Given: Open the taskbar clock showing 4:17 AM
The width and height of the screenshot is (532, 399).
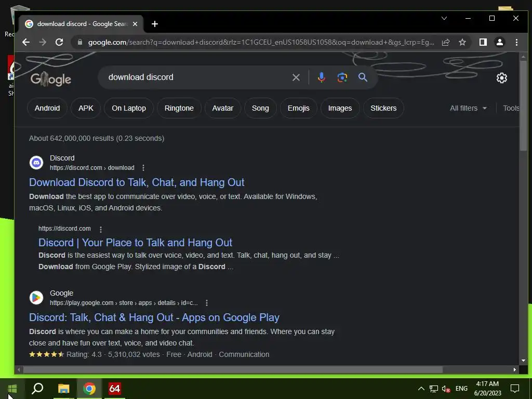Looking at the screenshot, I should coord(487,389).
